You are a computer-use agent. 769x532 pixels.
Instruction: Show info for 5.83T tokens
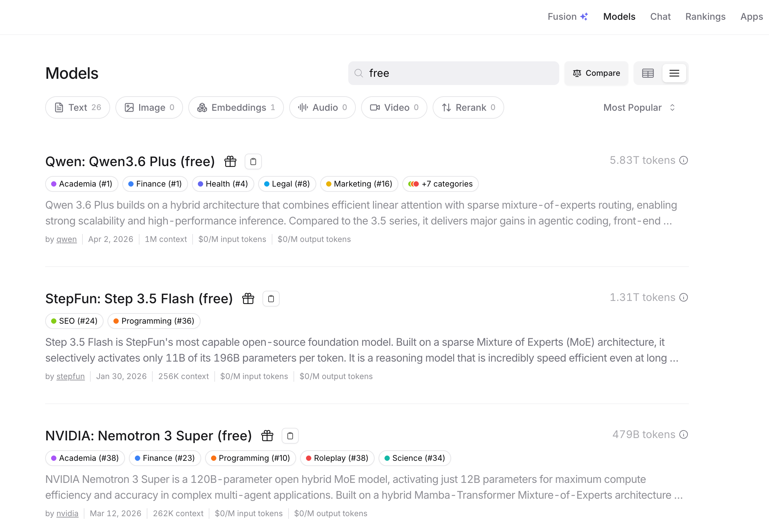tap(684, 160)
